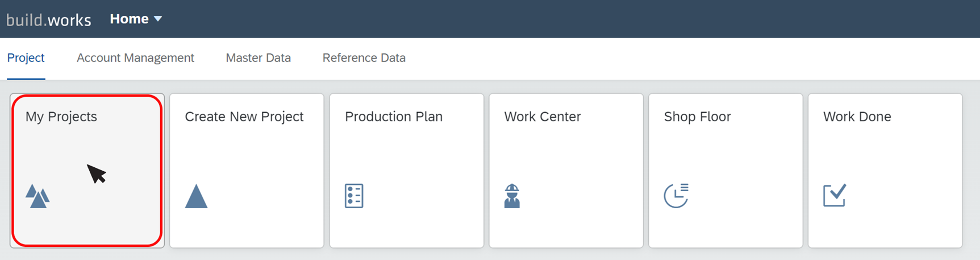This screenshot has height=260, width=980.
Task: Expand the Home navigation menu label
Action: tap(129, 19)
